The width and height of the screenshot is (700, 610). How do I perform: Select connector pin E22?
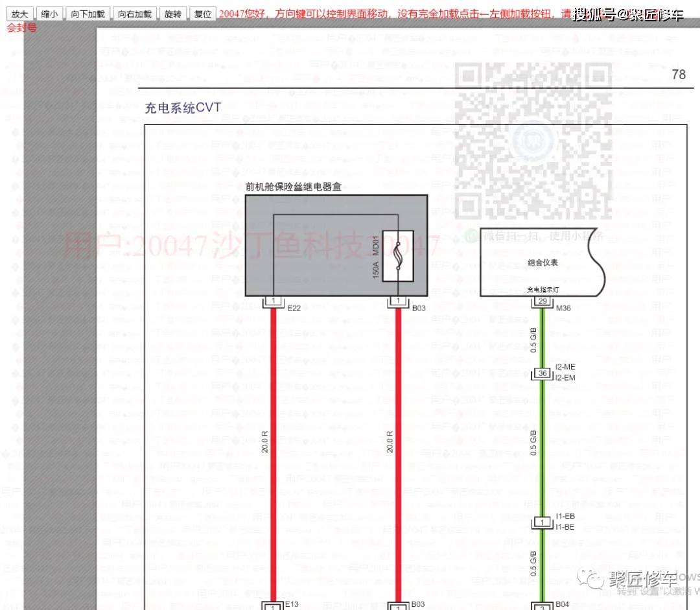[274, 300]
